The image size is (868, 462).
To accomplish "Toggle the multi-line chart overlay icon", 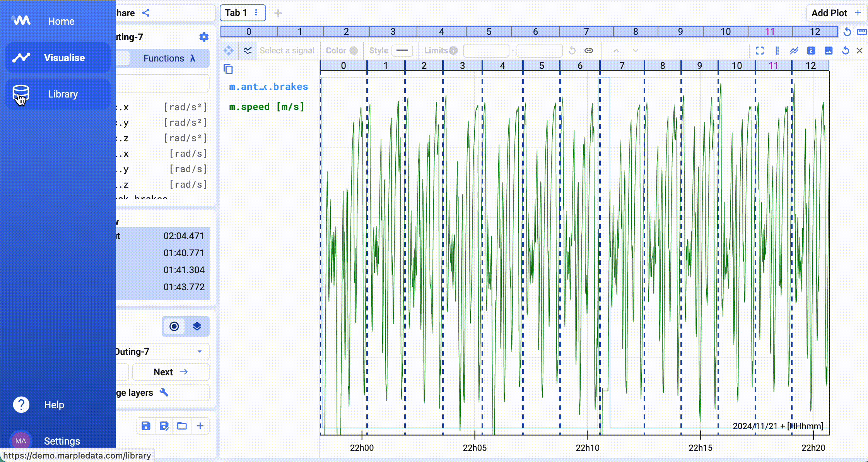I will [x=794, y=51].
